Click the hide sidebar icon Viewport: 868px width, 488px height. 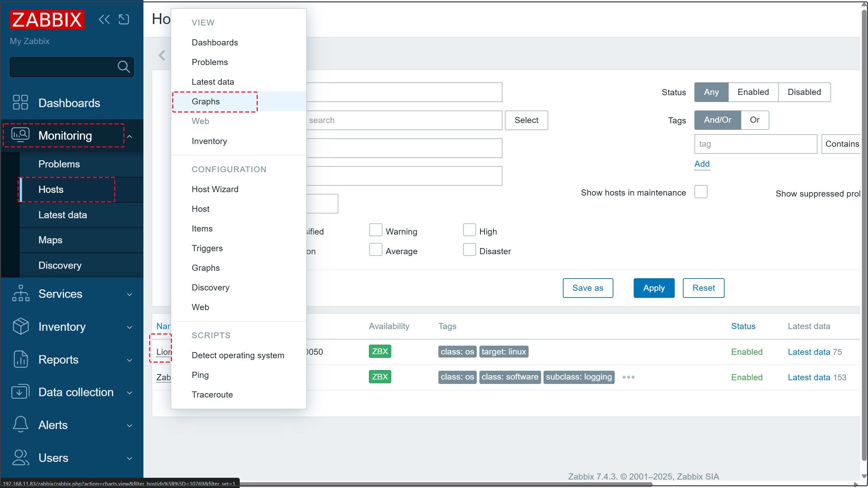[x=124, y=20]
